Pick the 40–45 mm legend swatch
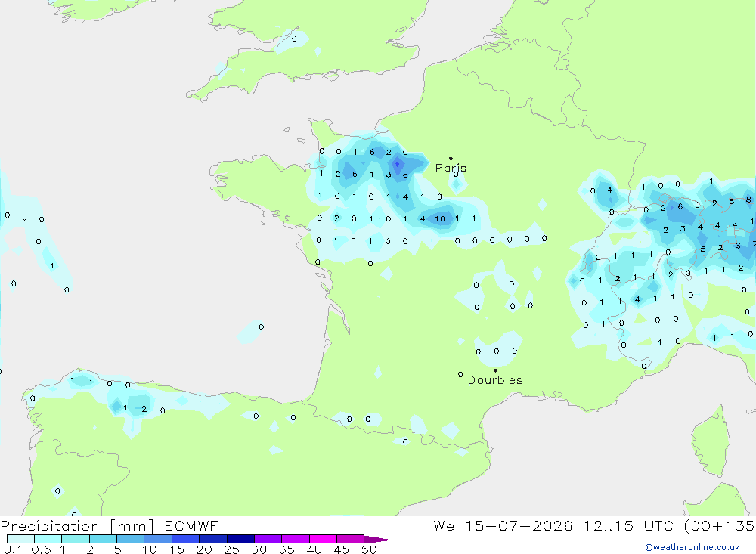Screen dimensions: 756x554 pyautogui.click(x=323, y=539)
